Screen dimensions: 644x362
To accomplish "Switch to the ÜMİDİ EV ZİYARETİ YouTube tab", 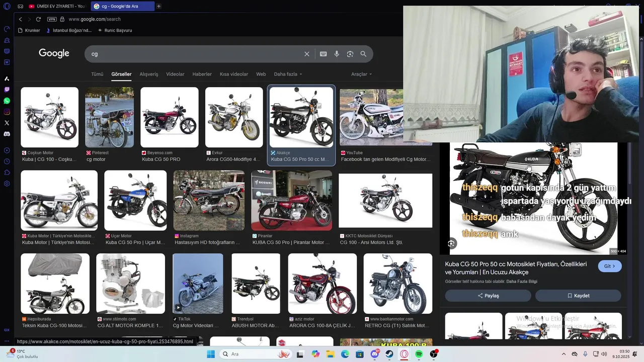I will point(57,7).
